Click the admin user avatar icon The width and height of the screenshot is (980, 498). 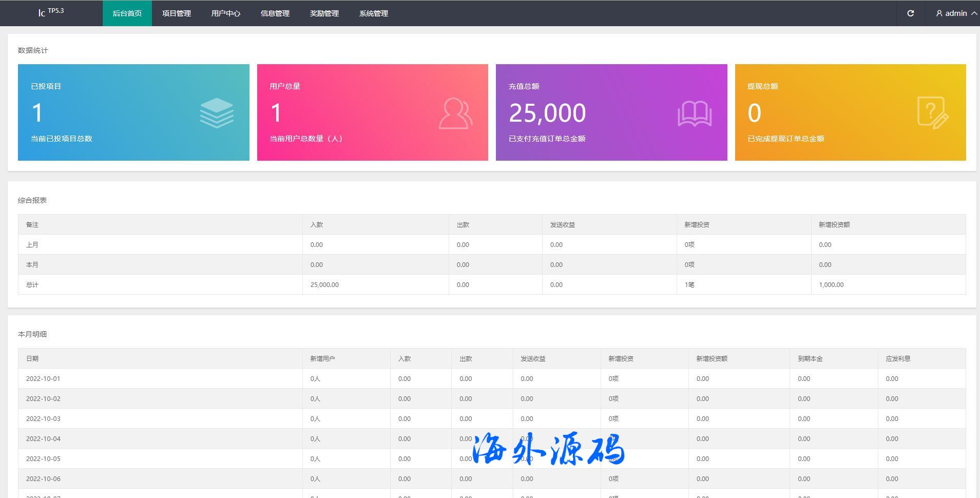(939, 13)
